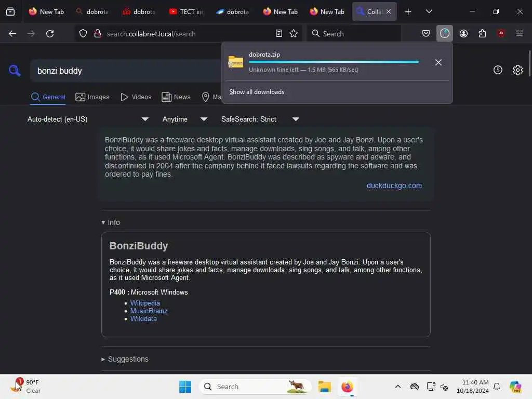This screenshot has width=532, height=399.
Task: Open SafeSearch: Strict dropdown
Action: [260, 119]
